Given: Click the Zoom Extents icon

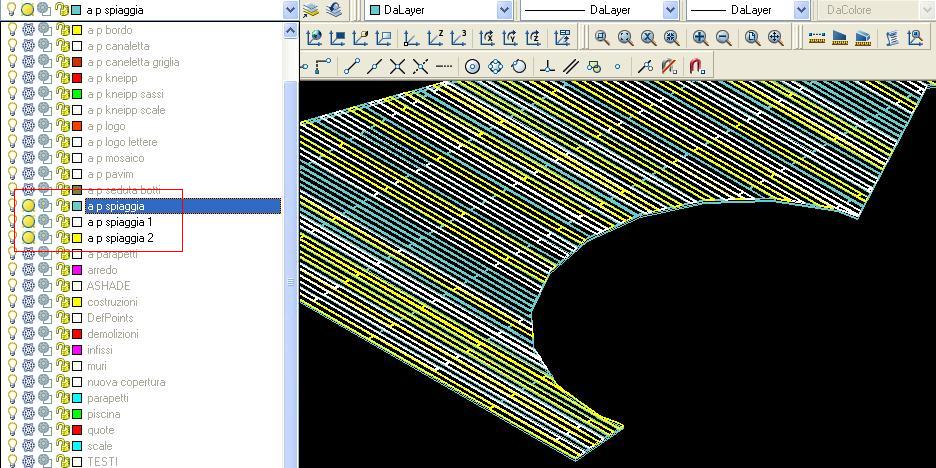Looking at the screenshot, I should [x=775, y=38].
